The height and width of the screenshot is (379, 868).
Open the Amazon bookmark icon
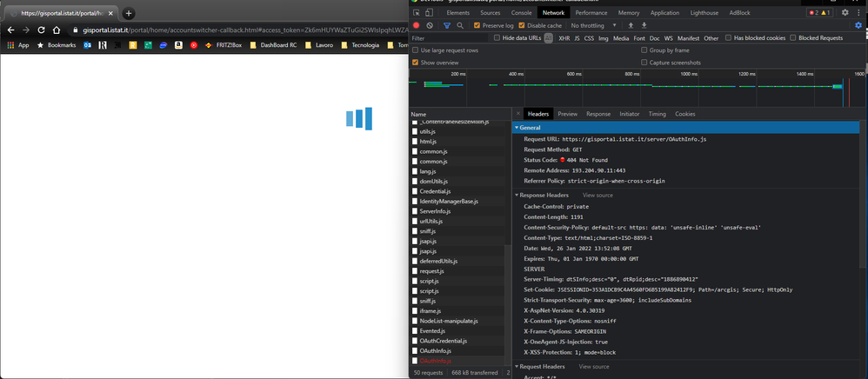(179, 45)
